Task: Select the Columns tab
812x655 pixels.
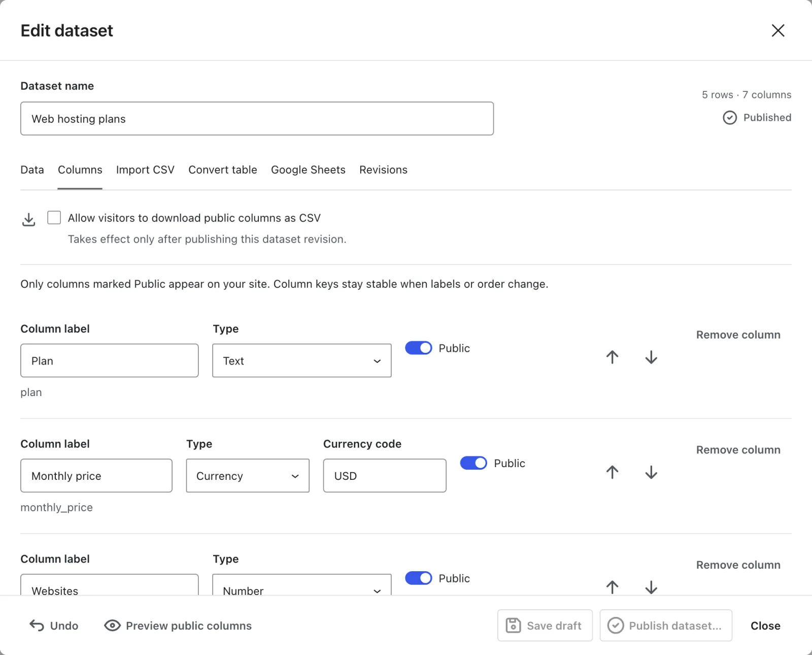Action: (x=80, y=170)
